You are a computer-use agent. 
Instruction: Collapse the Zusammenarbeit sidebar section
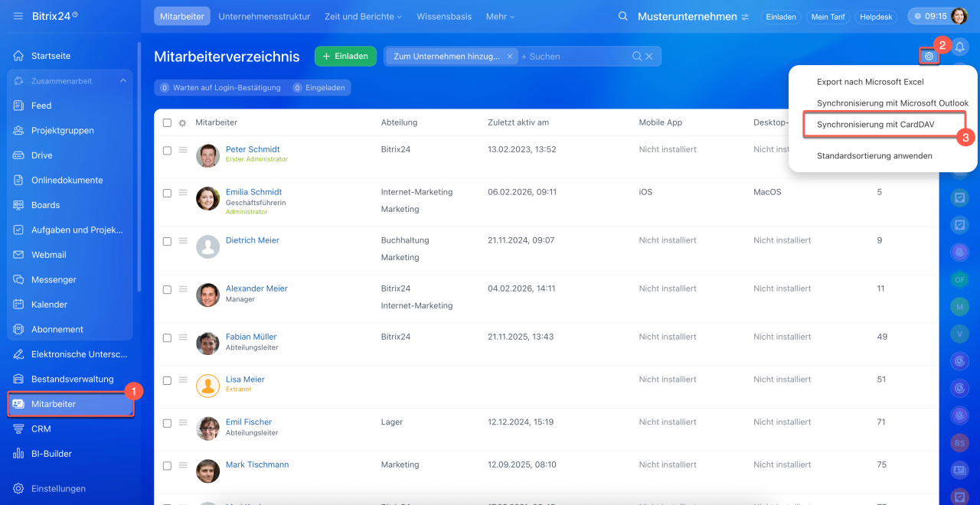point(122,81)
